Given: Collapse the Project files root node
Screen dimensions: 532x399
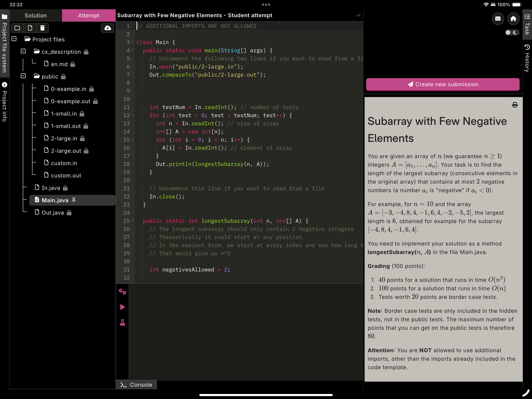Looking at the screenshot, I should 14,39.
